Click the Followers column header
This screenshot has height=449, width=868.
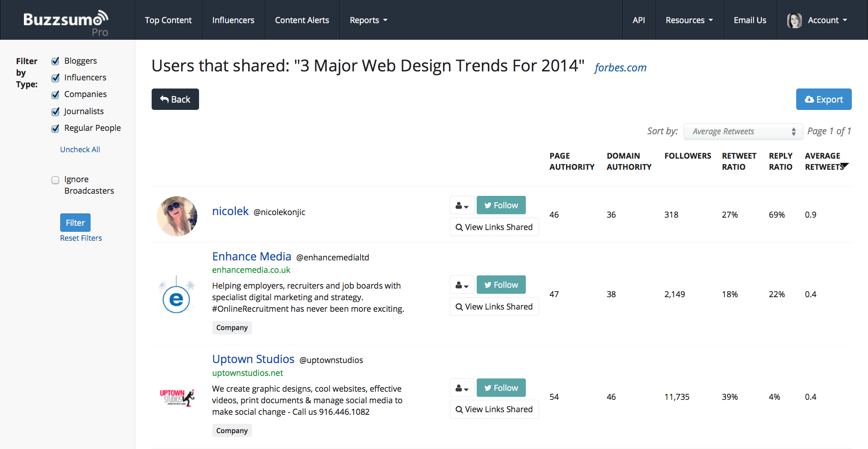(688, 156)
